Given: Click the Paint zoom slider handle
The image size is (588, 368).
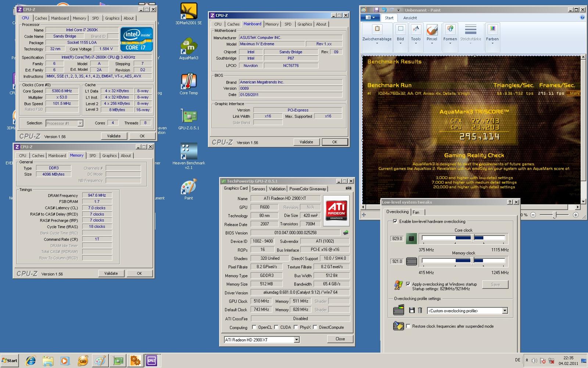Looking at the screenshot, I should 555,215.
